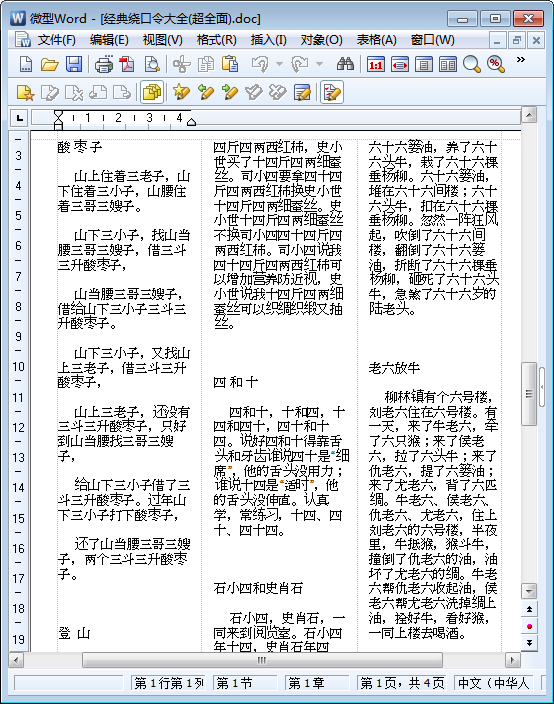Export as PDF using the red PDF icon
This screenshot has width=554, height=704.
pyautogui.click(x=127, y=64)
